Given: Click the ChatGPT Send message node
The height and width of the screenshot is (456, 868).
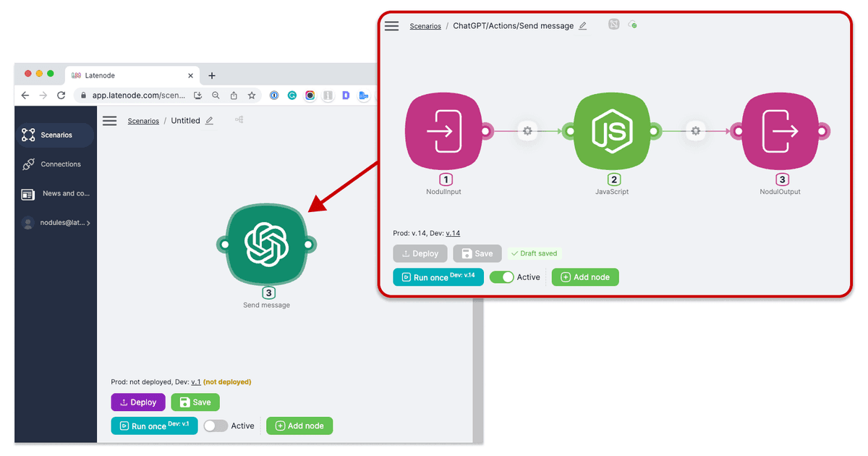Looking at the screenshot, I should (x=266, y=245).
